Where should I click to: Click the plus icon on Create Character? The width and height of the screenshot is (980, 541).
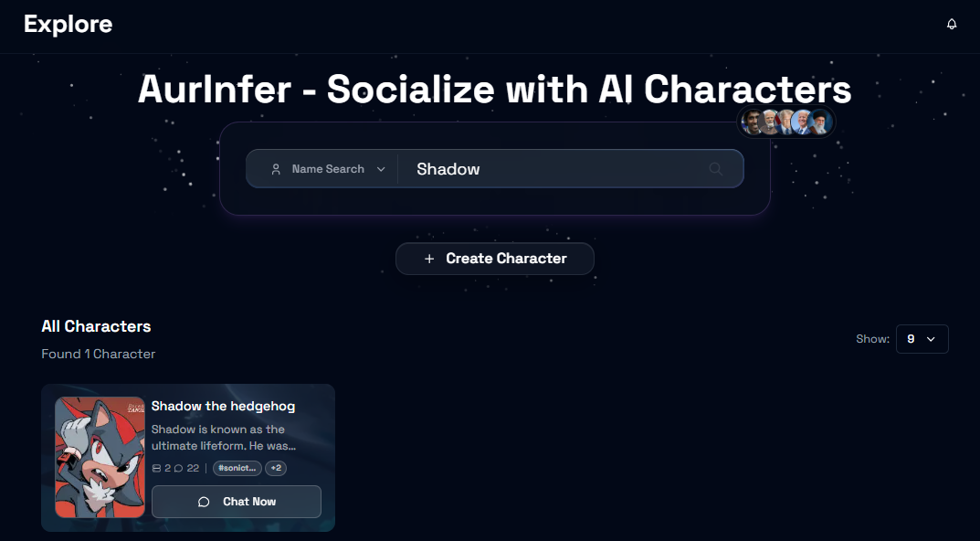(x=429, y=259)
